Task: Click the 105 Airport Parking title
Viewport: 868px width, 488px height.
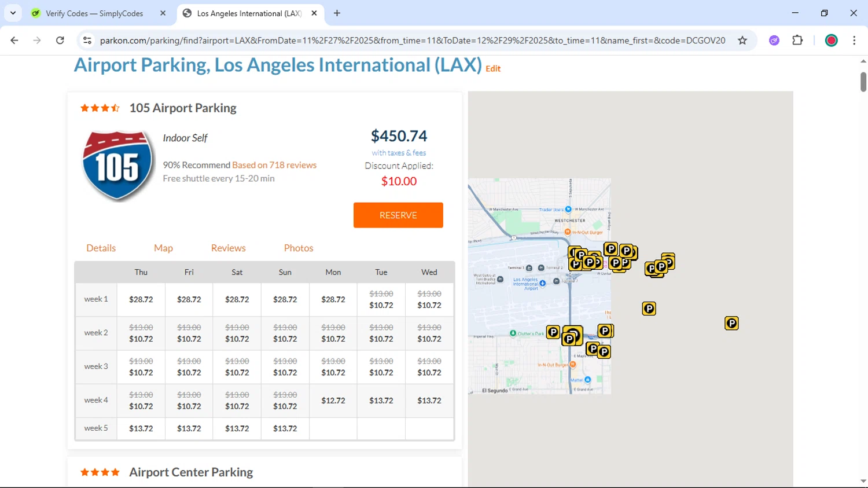Action: pyautogui.click(x=183, y=108)
